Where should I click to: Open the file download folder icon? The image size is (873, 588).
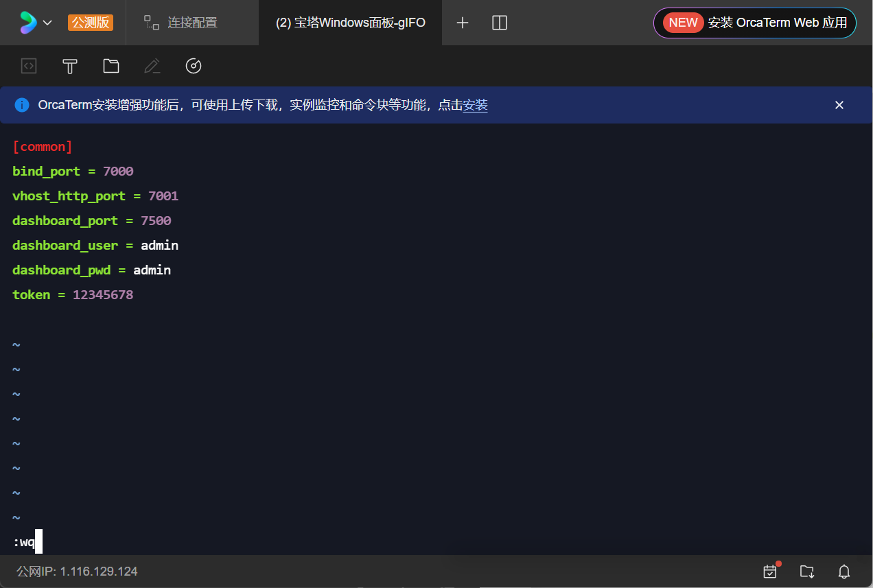tap(807, 572)
